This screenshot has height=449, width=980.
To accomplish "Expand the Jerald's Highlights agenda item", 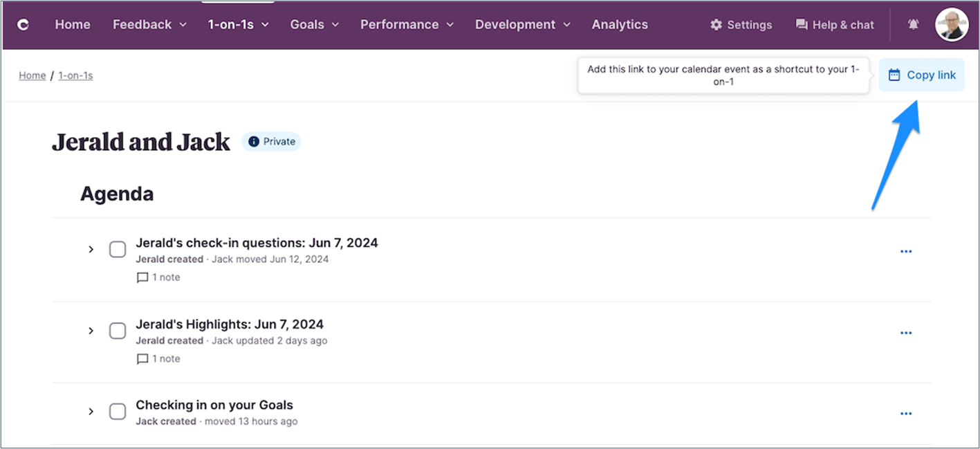I will click(x=91, y=331).
